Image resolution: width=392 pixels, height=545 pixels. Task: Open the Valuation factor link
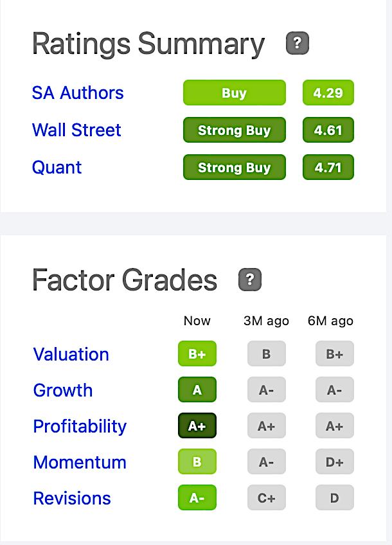(x=71, y=354)
